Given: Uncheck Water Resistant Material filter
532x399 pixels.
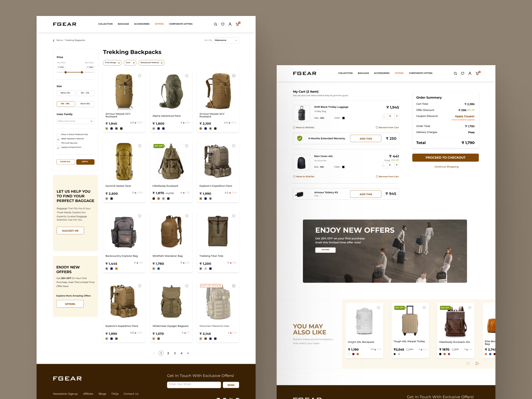Looking at the screenshot, I should [x=58, y=139].
